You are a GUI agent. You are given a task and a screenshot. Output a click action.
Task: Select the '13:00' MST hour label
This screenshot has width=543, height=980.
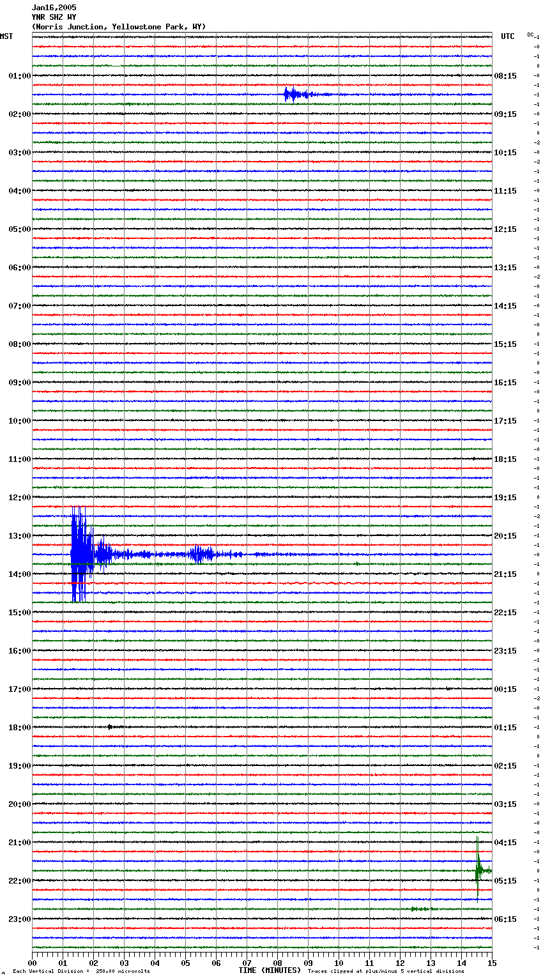pos(20,536)
